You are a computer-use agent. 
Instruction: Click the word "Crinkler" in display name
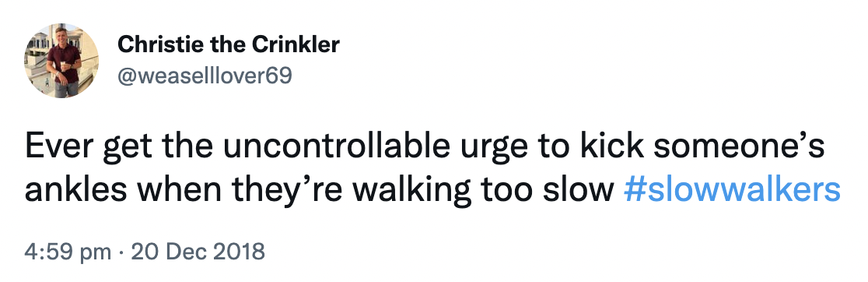[x=296, y=44]
